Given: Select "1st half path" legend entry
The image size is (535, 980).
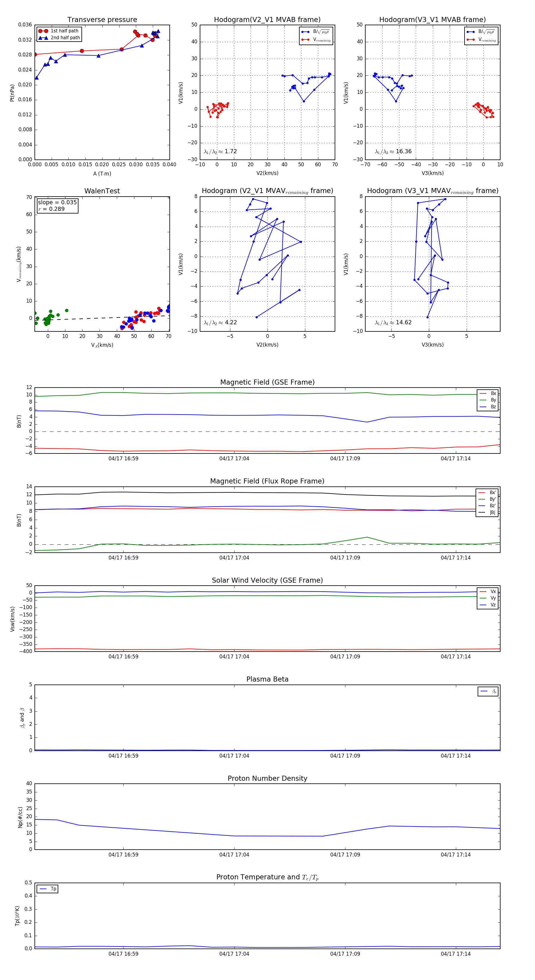Looking at the screenshot, I should 59,31.
